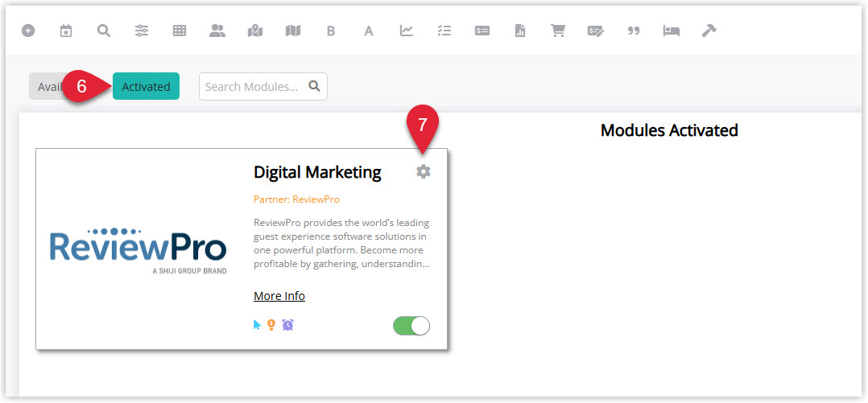
Task: Open Digital Marketing gear settings
Action: [x=424, y=171]
